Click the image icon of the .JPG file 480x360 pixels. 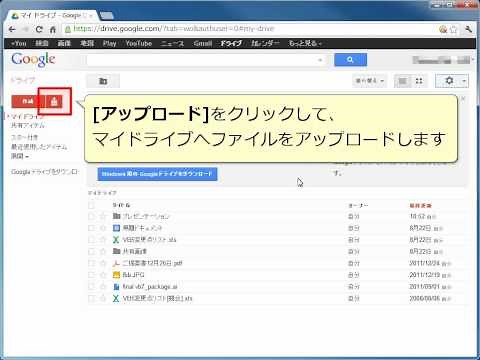click(116, 275)
